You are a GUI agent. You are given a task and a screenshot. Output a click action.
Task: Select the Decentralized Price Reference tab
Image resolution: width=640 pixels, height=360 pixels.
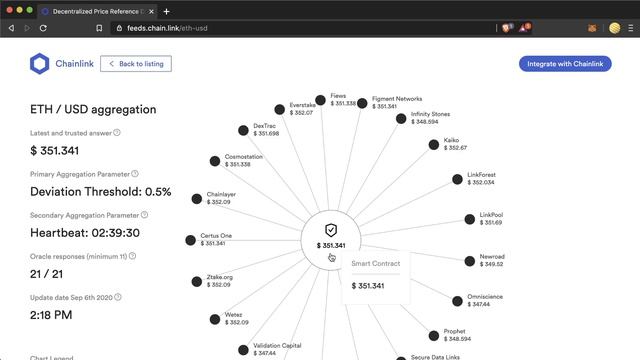98,11
